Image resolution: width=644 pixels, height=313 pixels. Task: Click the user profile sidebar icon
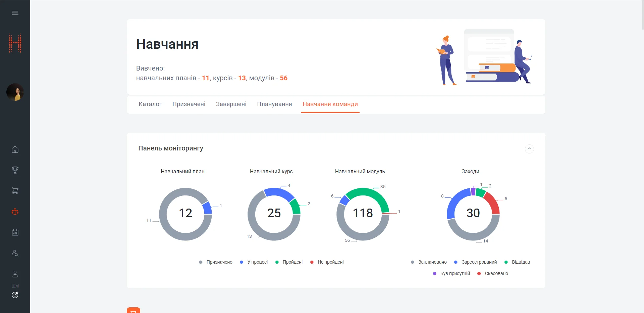pos(15,274)
